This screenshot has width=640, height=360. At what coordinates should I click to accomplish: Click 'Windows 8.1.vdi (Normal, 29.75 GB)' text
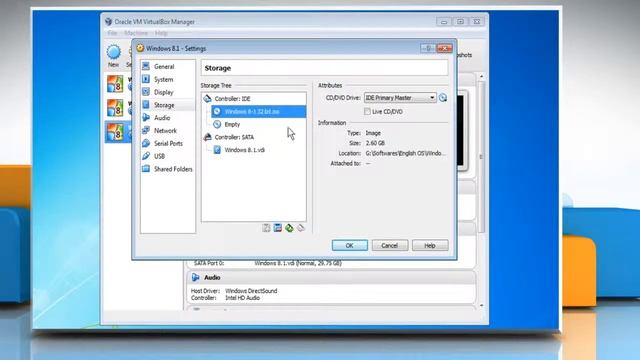[298, 263]
